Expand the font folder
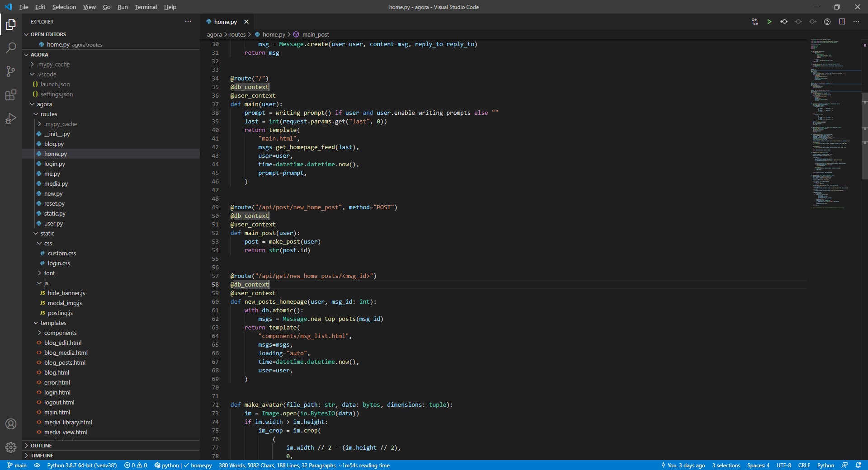This screenshot has width=868, height=470. point(111,273)
